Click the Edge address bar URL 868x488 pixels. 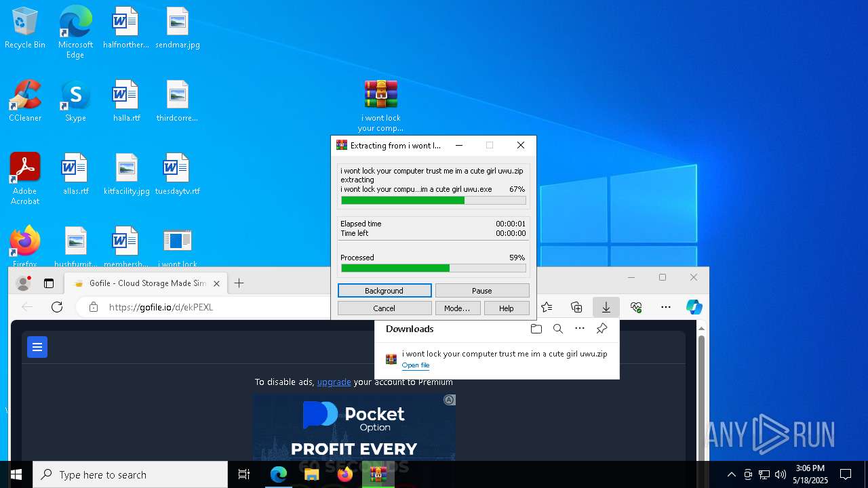pyautogui.click(x=161, y=307)
